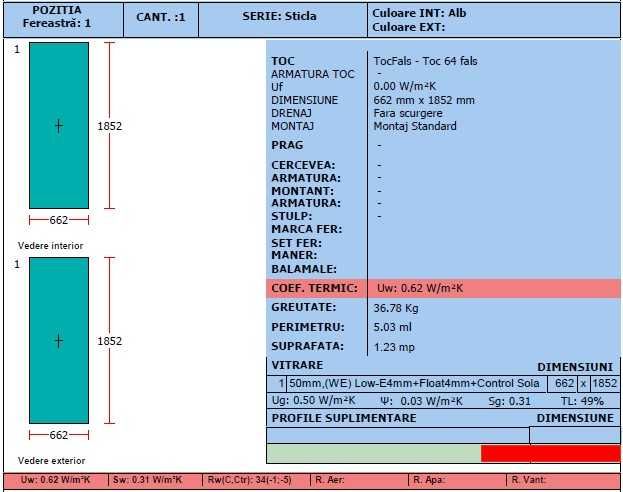Select the 'Ψ: 0.03 W/m²K' value

coord(422,401)
